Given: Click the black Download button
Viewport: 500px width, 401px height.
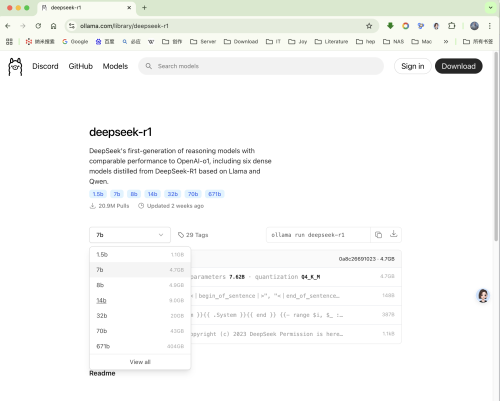Looking at the screenshot, I should [459, 66].
